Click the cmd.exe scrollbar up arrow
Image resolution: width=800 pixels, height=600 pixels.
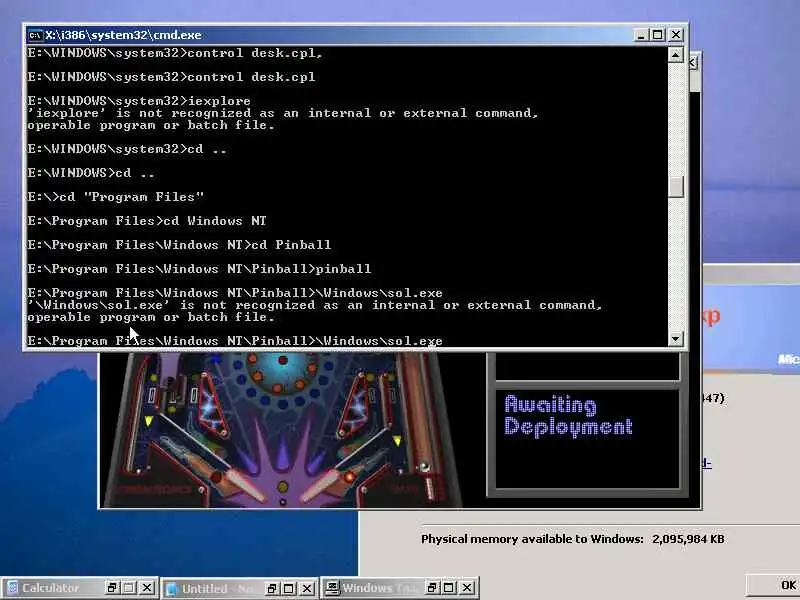(x=676, y=55)
